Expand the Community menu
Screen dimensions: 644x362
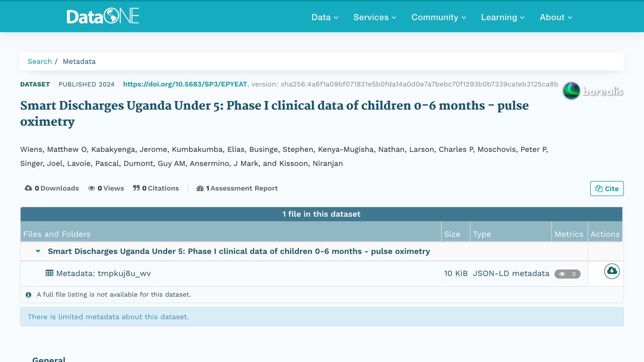(x=439, y=17)
